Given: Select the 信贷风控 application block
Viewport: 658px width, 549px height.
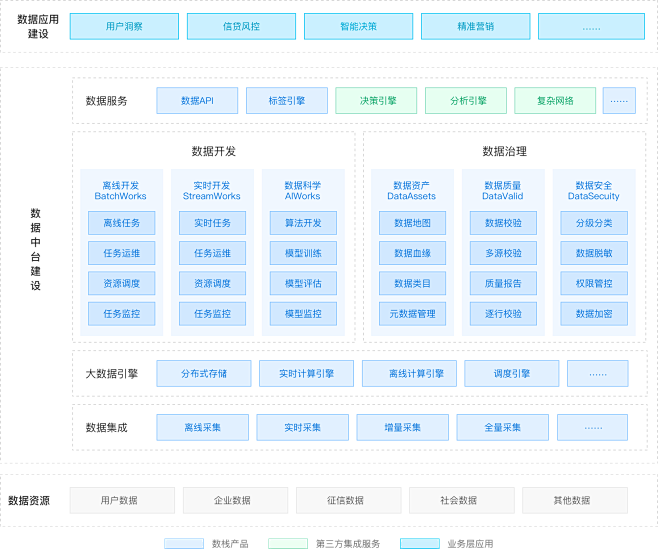Looking at the screenshot, I should pyautogui.click(x=241, y=27).
